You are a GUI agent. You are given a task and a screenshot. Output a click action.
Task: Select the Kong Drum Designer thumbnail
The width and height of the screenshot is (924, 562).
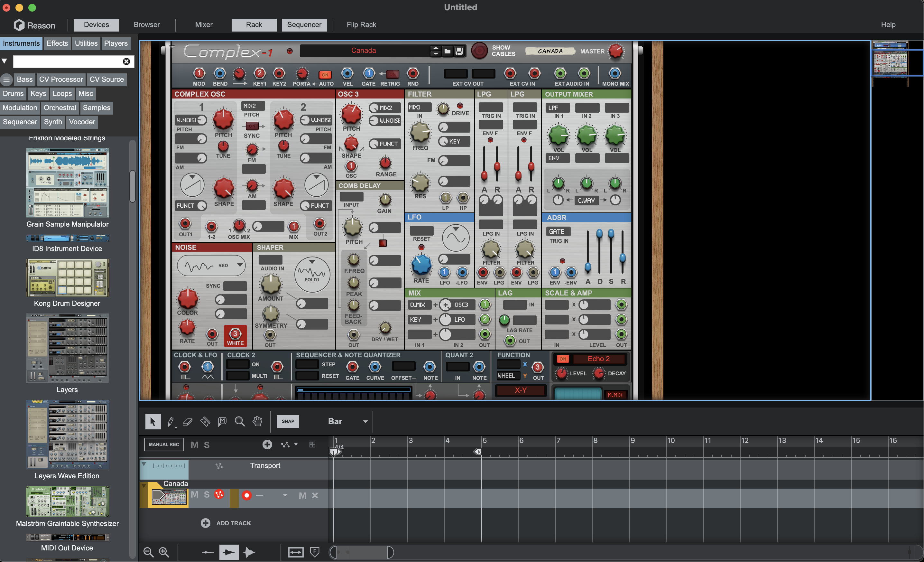[x=68, y=278]
